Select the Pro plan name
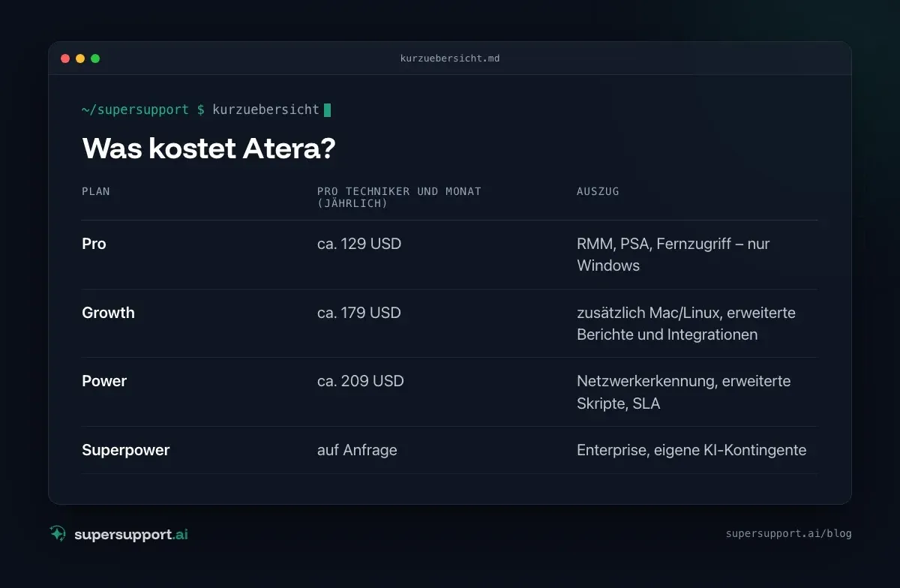This screenshot has height=588, width=900. tap(94, 244)
